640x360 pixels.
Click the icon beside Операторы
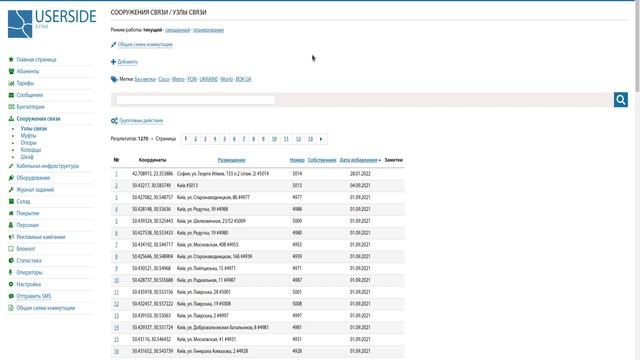pos(11,272)
